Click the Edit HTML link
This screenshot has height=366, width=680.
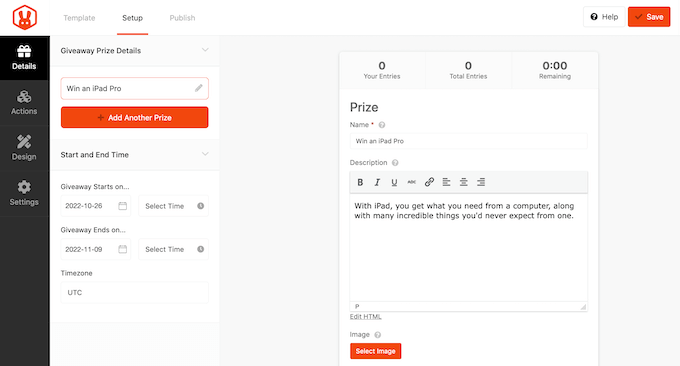(x=366, y=317)
